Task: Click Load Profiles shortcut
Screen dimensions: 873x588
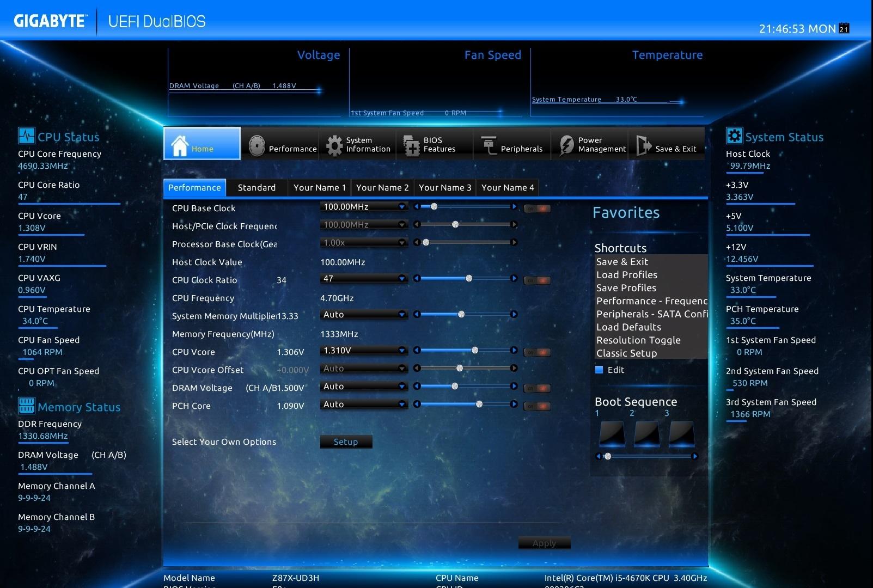Action: [627, 274]
